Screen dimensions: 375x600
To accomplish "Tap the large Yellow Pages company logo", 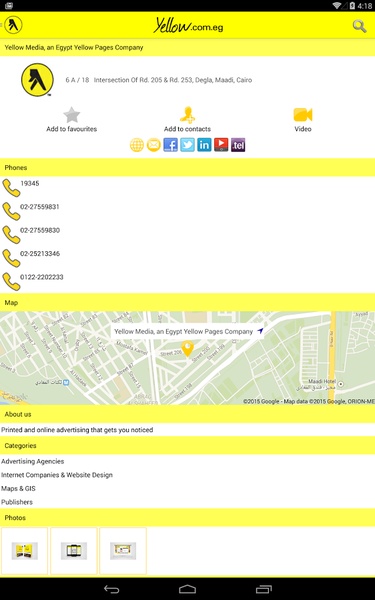I will 37,80.
